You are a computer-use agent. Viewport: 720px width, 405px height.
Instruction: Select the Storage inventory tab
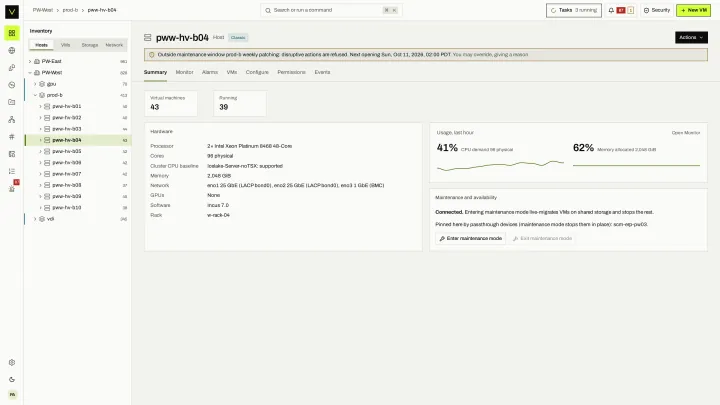pyautogui.click(x=90, y=45)
